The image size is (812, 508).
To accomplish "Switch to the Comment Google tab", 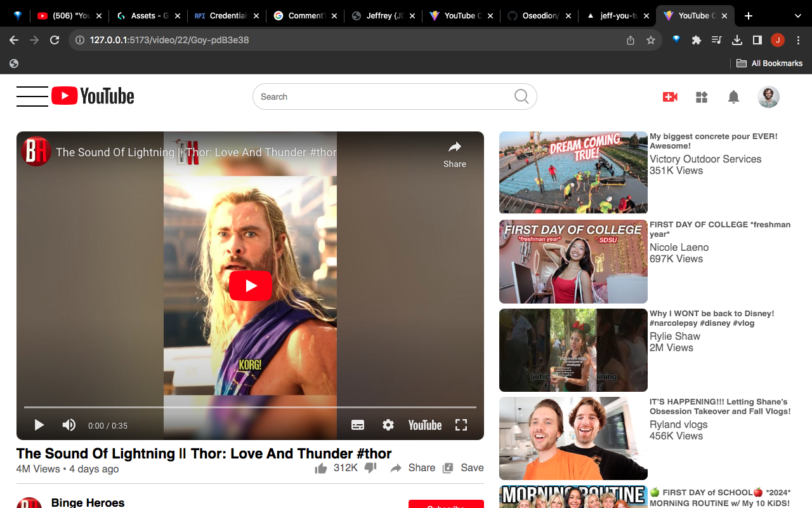I will [304, 16].
